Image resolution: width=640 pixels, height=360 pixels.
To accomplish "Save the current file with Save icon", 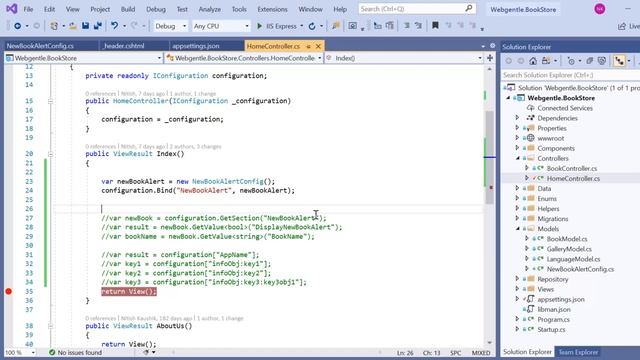I will point(85,26).
